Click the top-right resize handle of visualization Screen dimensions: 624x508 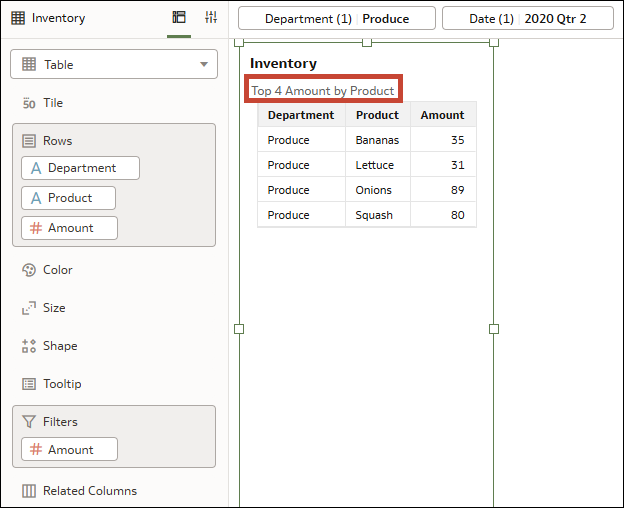[494, 42]
